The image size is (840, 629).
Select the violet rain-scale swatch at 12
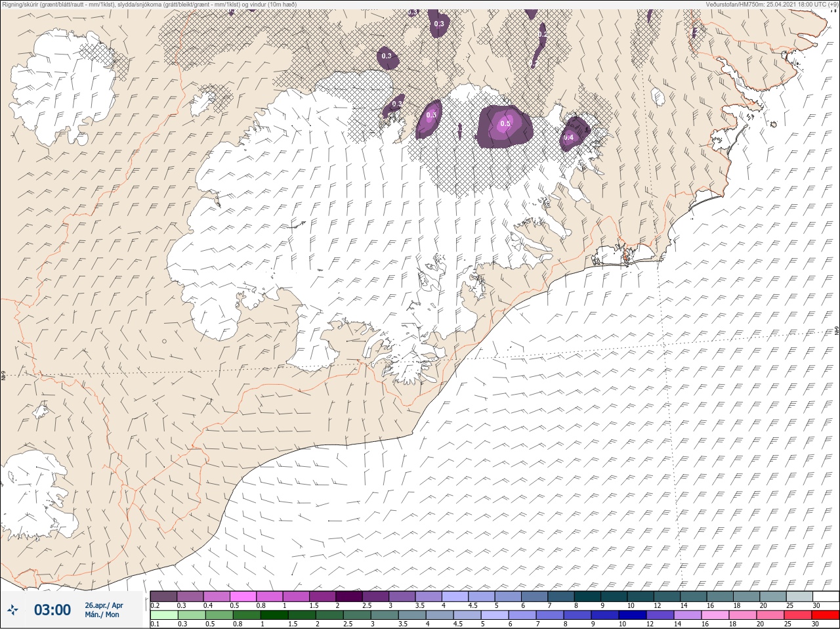click(660, 615)
